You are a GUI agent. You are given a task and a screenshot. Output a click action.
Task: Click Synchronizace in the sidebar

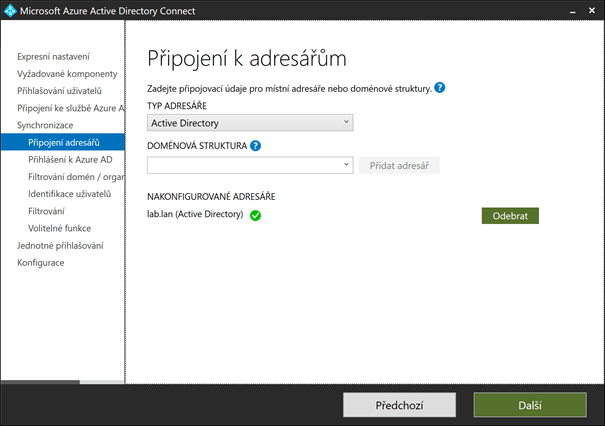click(45, 125)
